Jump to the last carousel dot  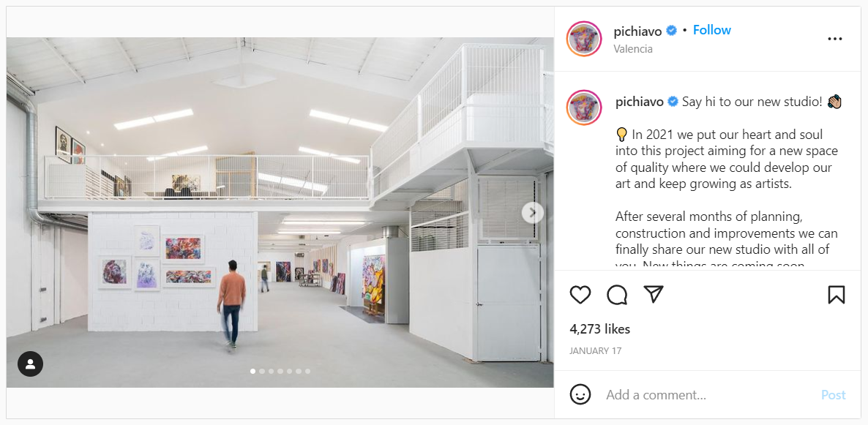coord(308,372)
